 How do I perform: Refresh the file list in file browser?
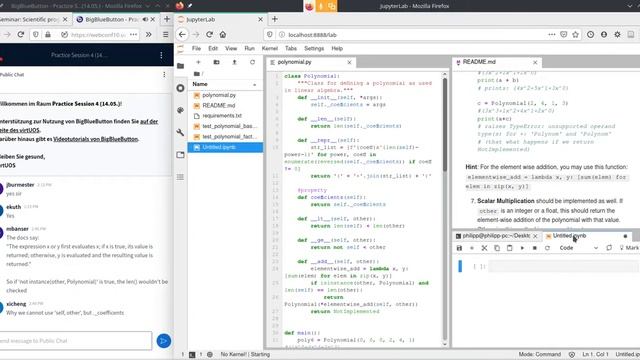pyautogui.click(x=252, y=62)
